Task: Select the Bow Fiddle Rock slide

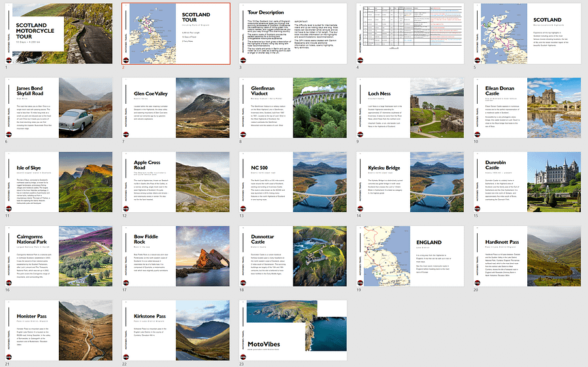Action: point(176,257)
